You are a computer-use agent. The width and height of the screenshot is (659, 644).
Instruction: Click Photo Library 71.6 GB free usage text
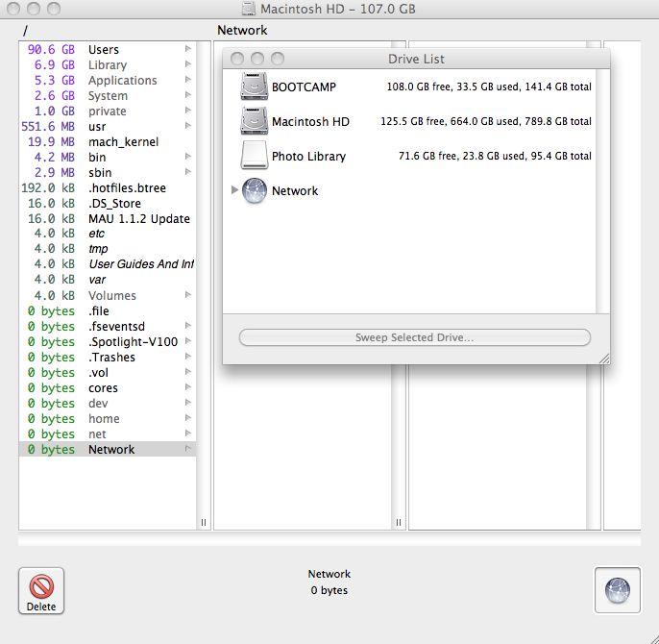click(495, 156)
